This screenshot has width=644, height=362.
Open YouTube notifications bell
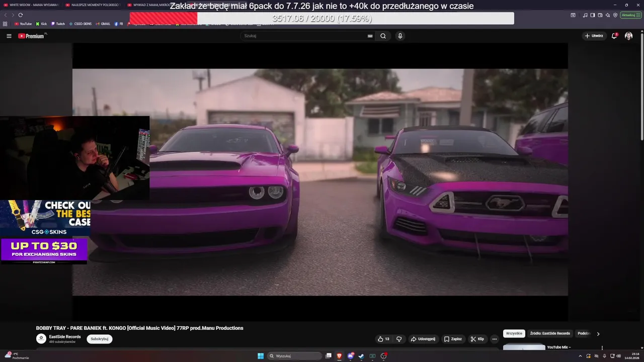(614, 36)
